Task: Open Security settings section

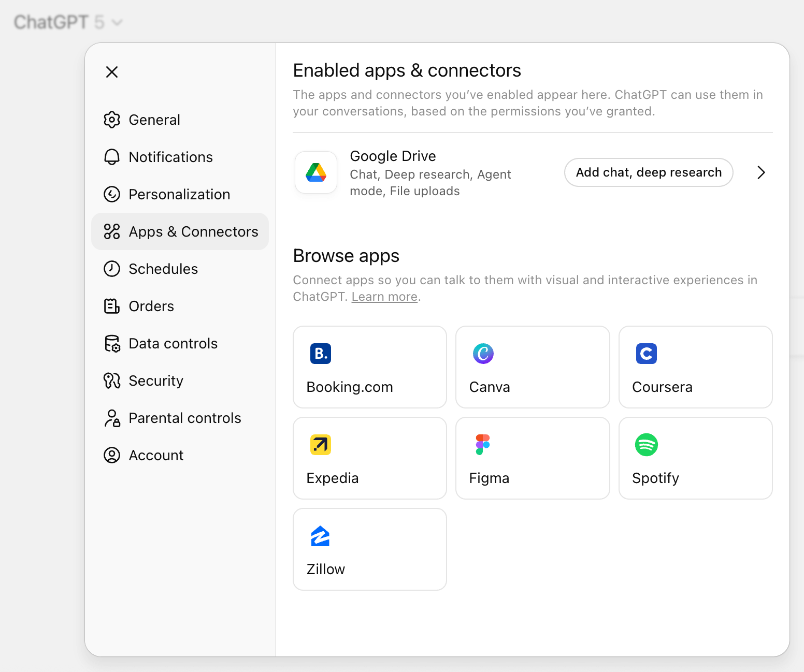Action: [x=155, y=381]
